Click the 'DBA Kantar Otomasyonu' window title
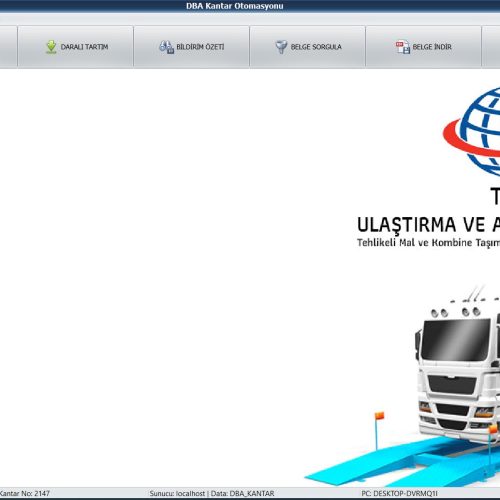Image resolution: width=500 pixels, height=500 pixels. (x=235, y=6)
